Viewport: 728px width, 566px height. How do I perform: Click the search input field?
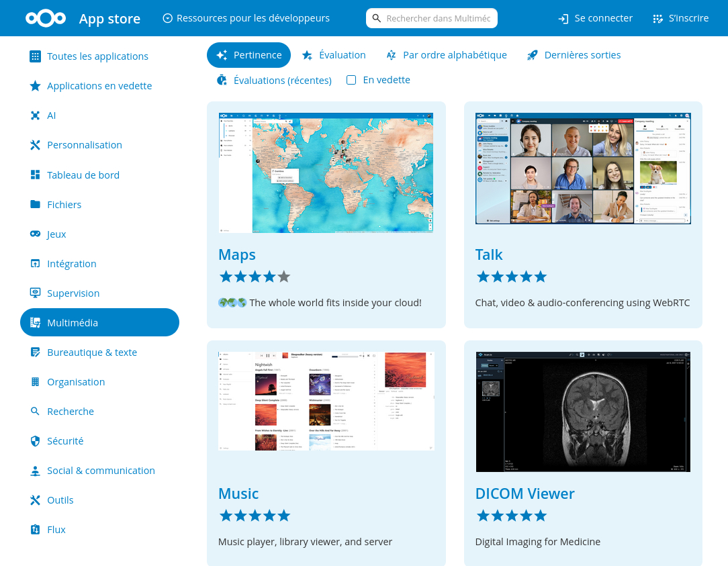tap(437, 18)
